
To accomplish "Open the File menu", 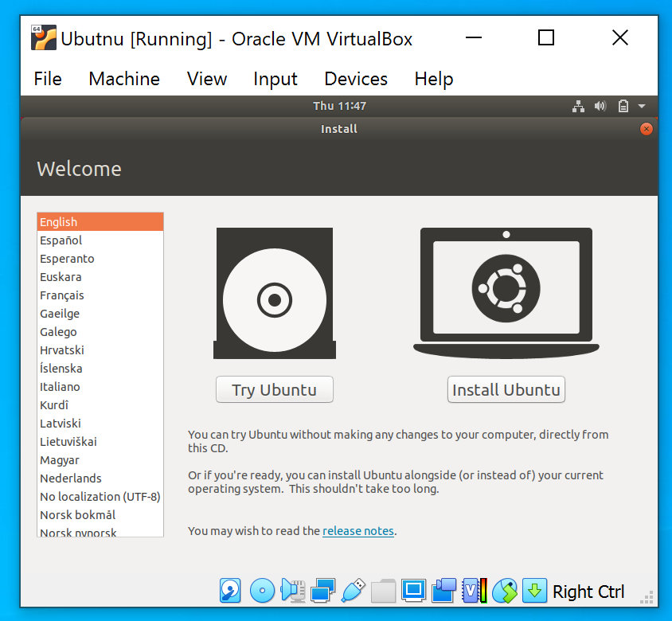I will click(x=48, y=79).
